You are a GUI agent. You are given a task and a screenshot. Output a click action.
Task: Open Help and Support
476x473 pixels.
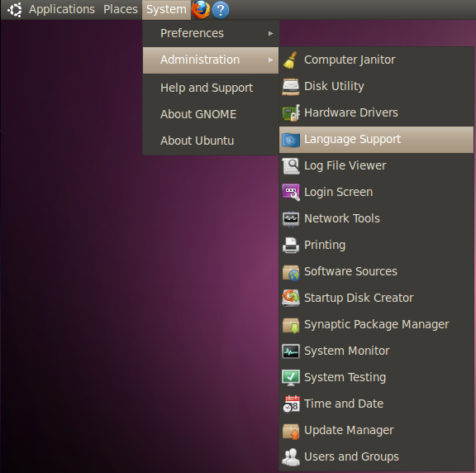[x=211, y=88]
